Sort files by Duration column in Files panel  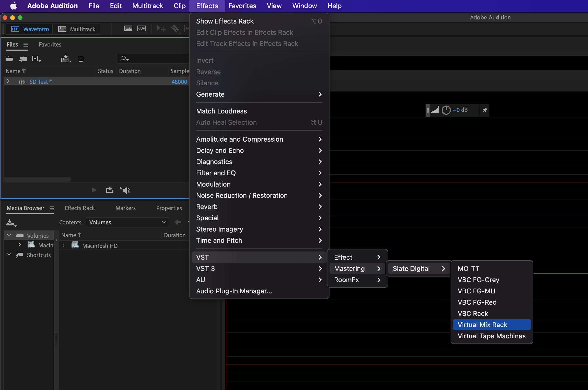(x=130, y=71)
